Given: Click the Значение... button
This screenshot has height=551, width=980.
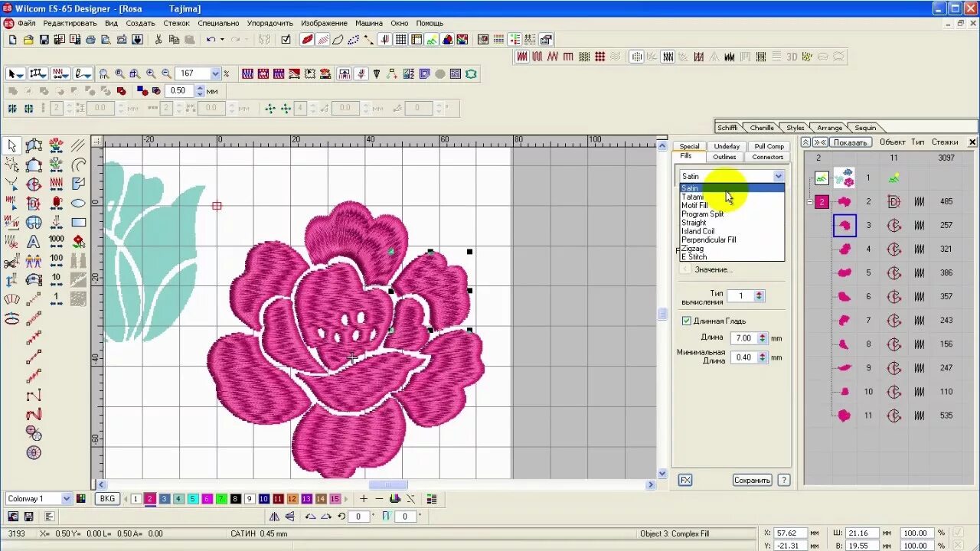Looking at the screenshot, I should 713,269.
